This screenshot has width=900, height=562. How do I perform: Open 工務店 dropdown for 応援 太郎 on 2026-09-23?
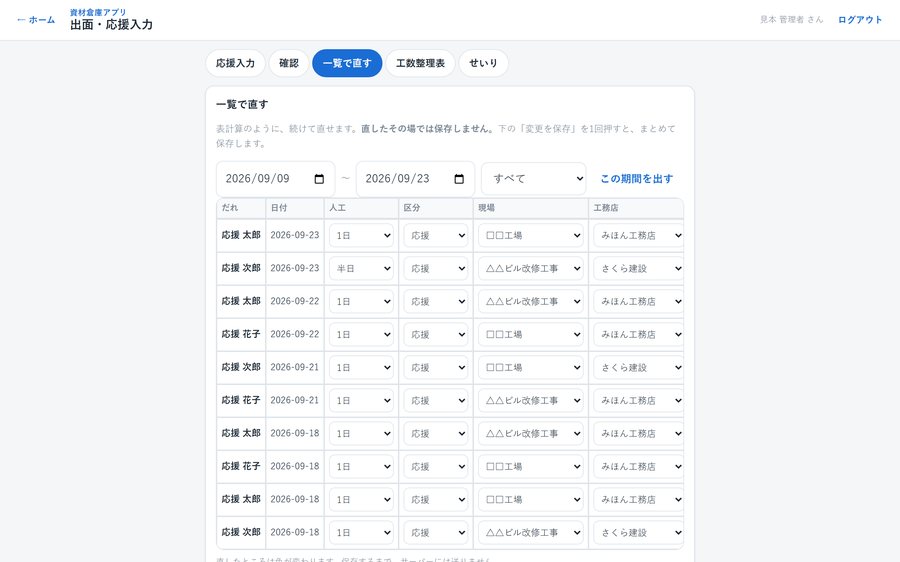click(x=638, y=235)
